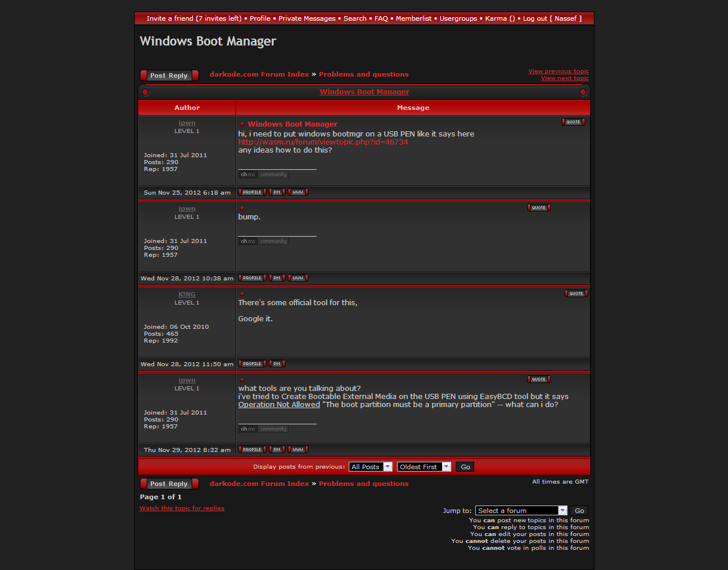Click the top Post Reply button
Image resolution: width=728 pixels, height=570 pixels.
(x=169, y=75)
